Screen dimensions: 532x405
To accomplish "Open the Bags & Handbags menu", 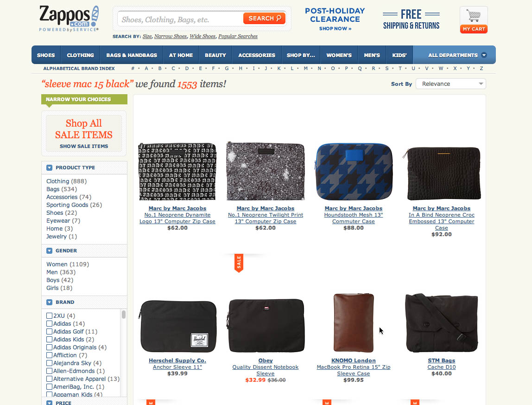I will point(132,55).
